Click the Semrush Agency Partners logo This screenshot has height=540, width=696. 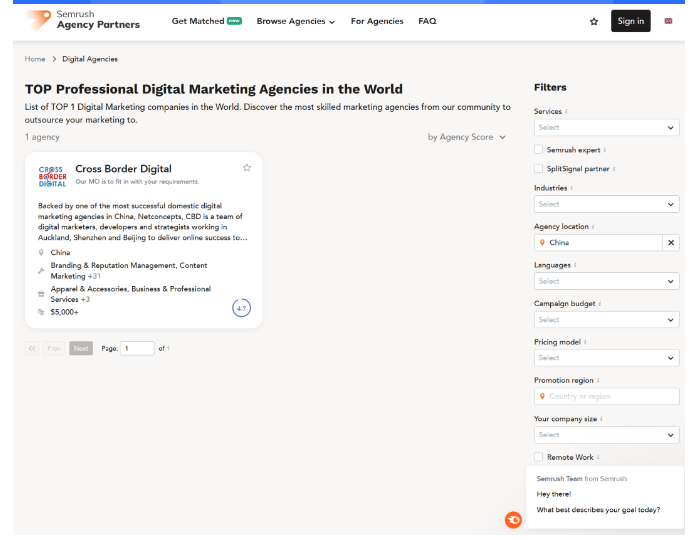(x=83, y=20)
